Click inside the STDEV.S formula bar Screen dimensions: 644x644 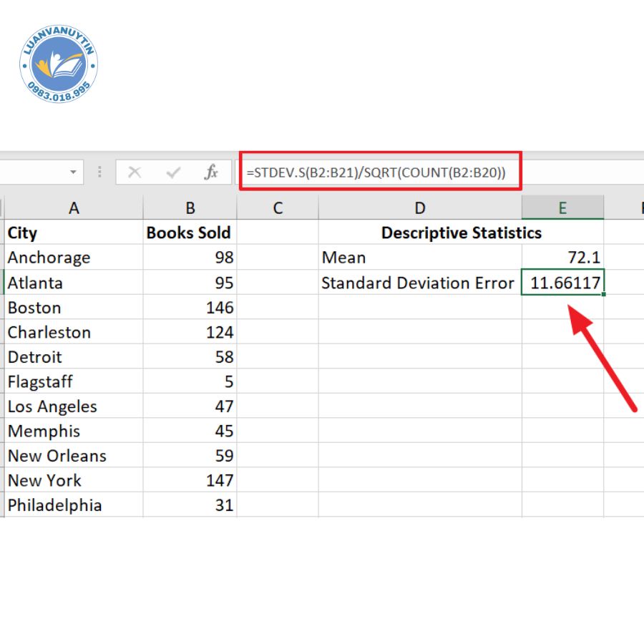coord(379,172)
